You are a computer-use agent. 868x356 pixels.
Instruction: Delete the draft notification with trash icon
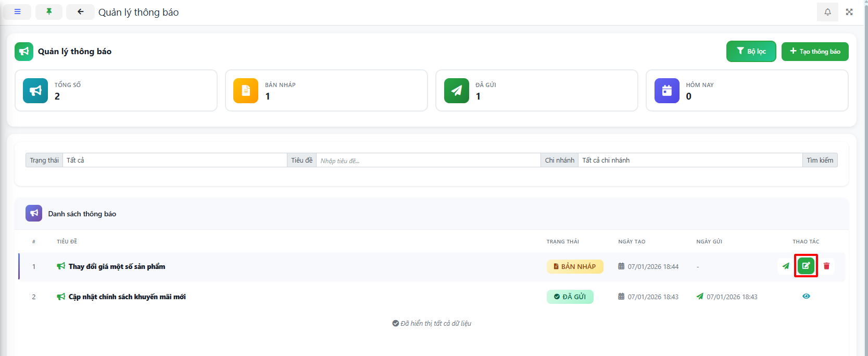(826, 266)
